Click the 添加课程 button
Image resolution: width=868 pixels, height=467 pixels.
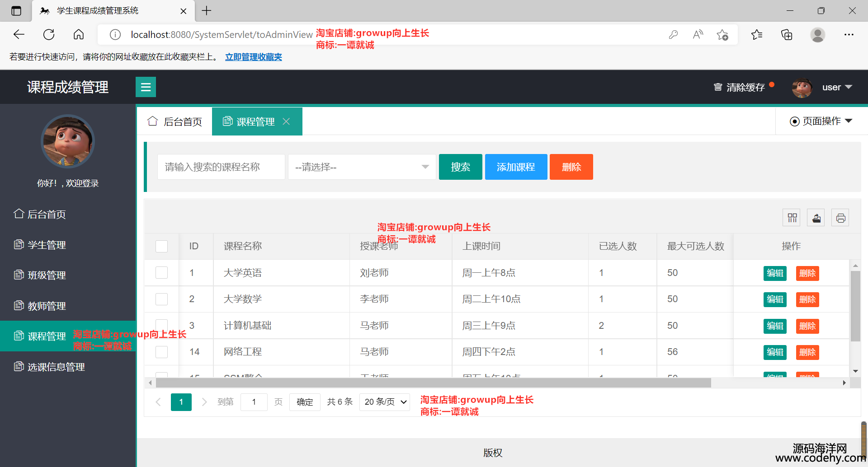[516, 167]
